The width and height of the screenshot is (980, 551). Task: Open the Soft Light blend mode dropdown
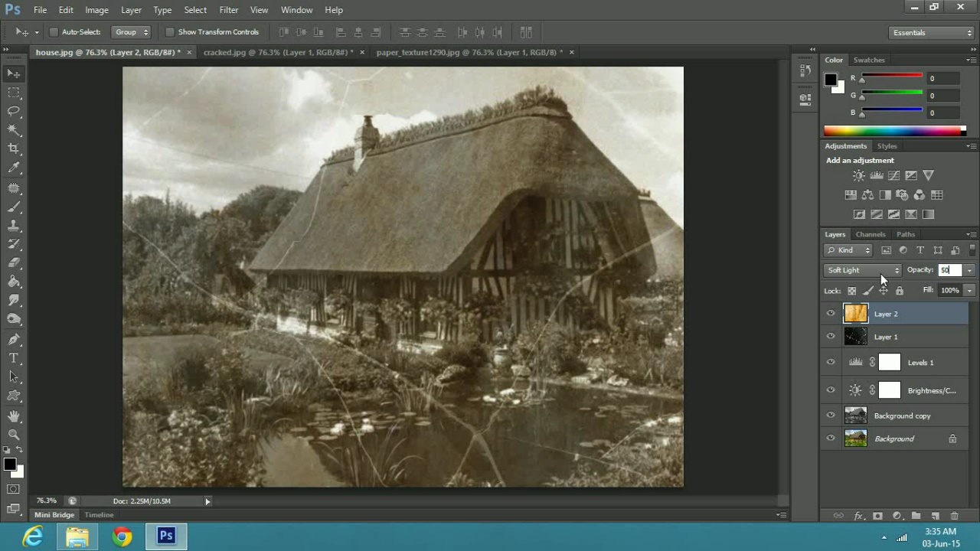coord(863,270)
